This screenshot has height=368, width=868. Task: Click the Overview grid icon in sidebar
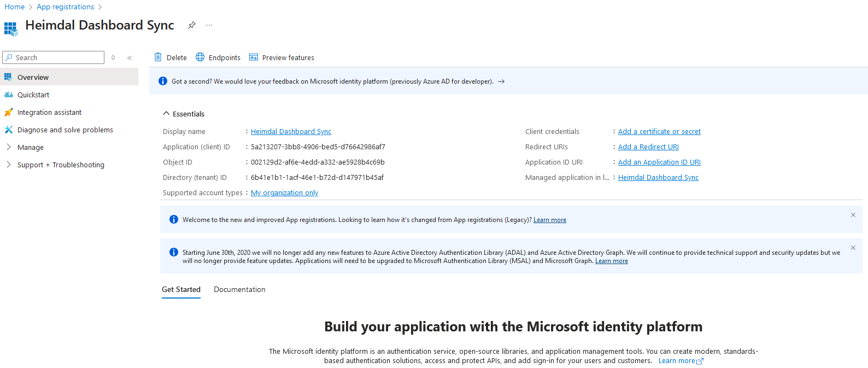coord(8,77)
